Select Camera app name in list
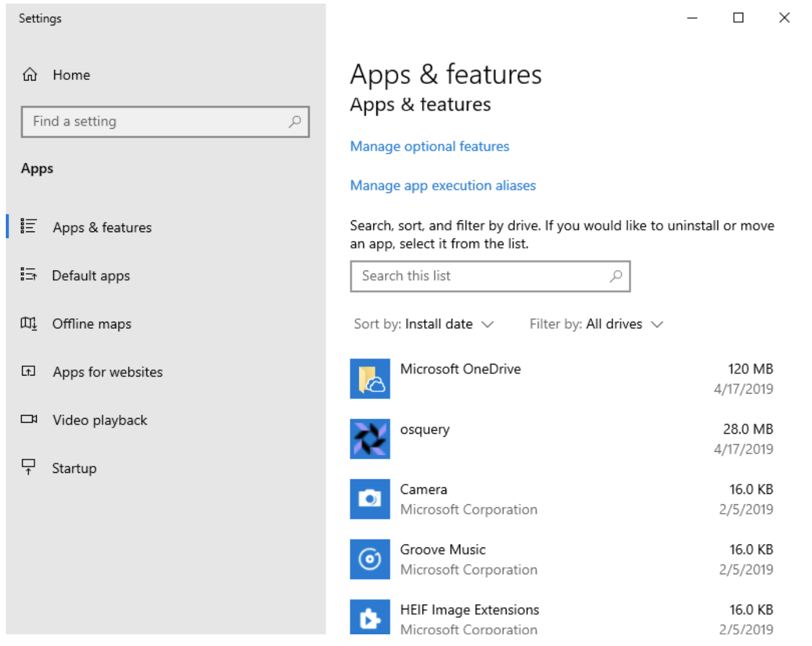 [423, 490]
